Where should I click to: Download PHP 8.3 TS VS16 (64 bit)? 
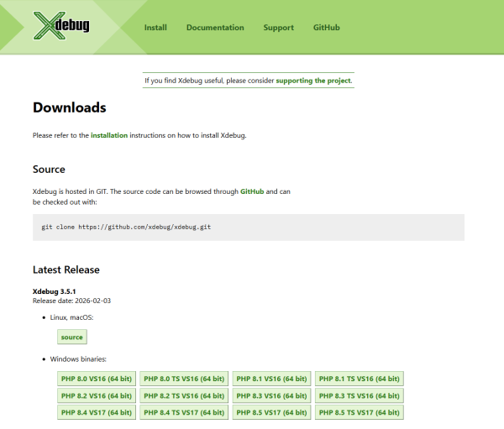point(360,395)
